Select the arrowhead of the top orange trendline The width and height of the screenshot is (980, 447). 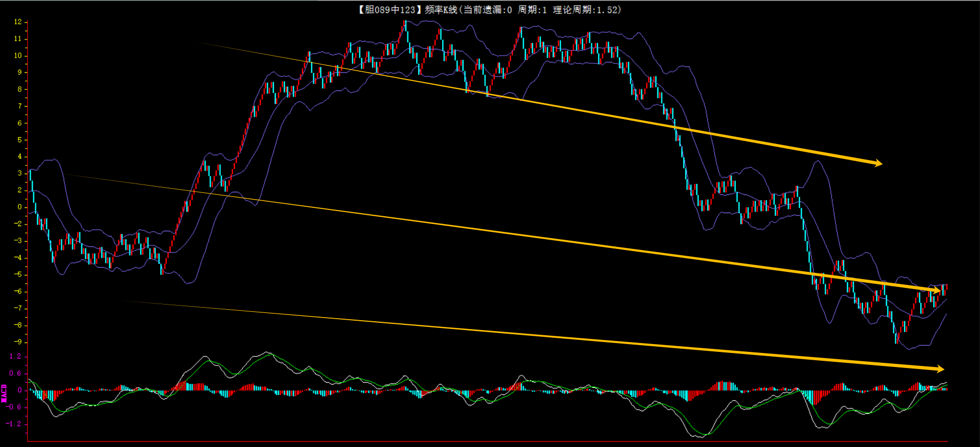(x=878, y=163)
